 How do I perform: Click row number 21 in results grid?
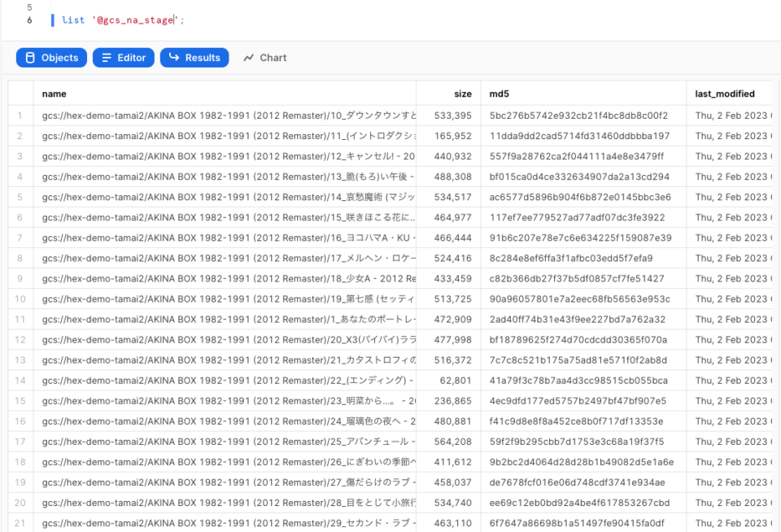(x=20, y=524)
